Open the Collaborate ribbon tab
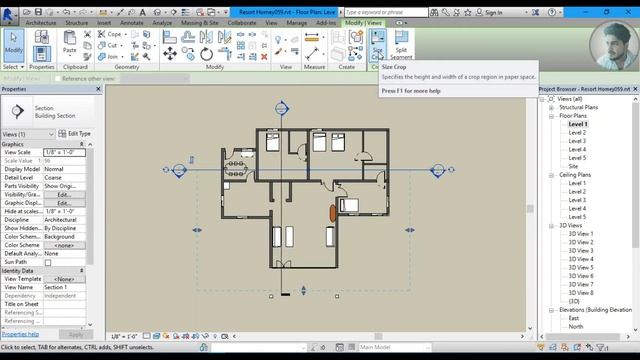The image size is (640, 360). (x=242, y=23)
